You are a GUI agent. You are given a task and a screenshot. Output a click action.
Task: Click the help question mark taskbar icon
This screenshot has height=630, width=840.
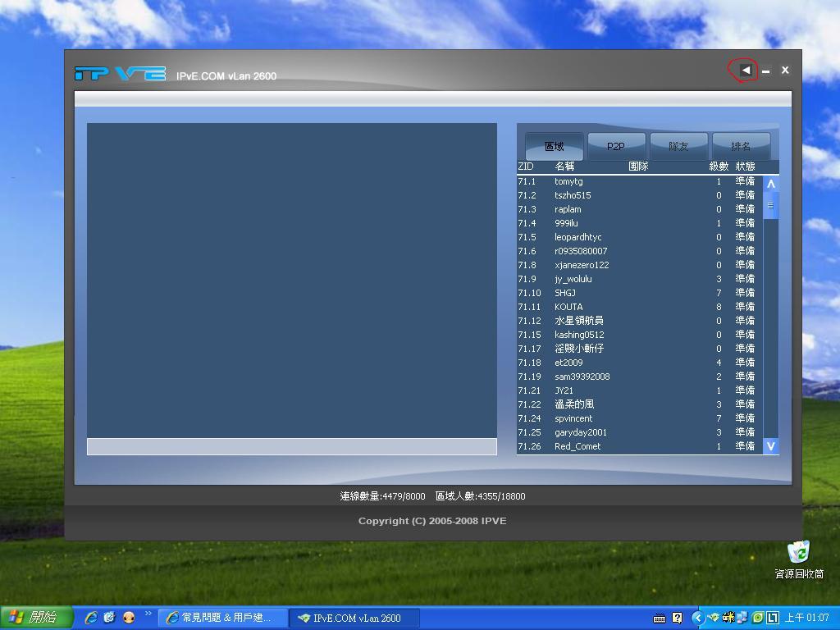click(677, 618)
